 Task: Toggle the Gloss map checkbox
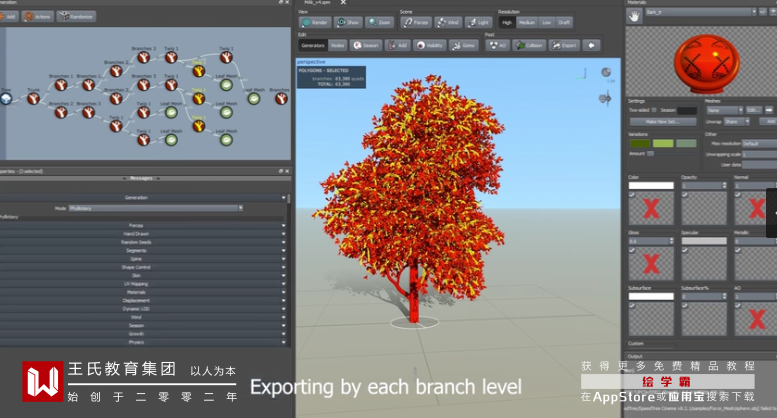click(x=632, y=250)
